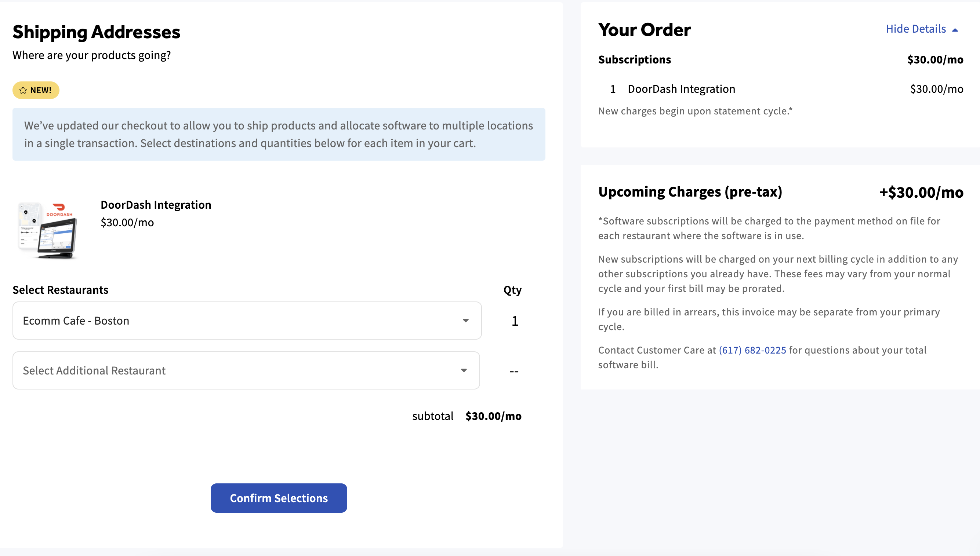Click the arrow on Ecomm Cafe dropdown
Viewport: 980px width, 556px height.
465,321
